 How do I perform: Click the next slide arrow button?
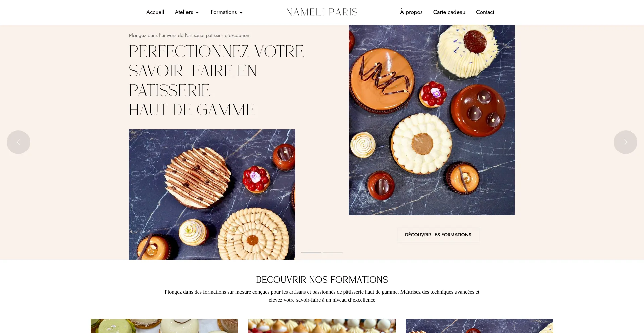click(x=625, y=142)
